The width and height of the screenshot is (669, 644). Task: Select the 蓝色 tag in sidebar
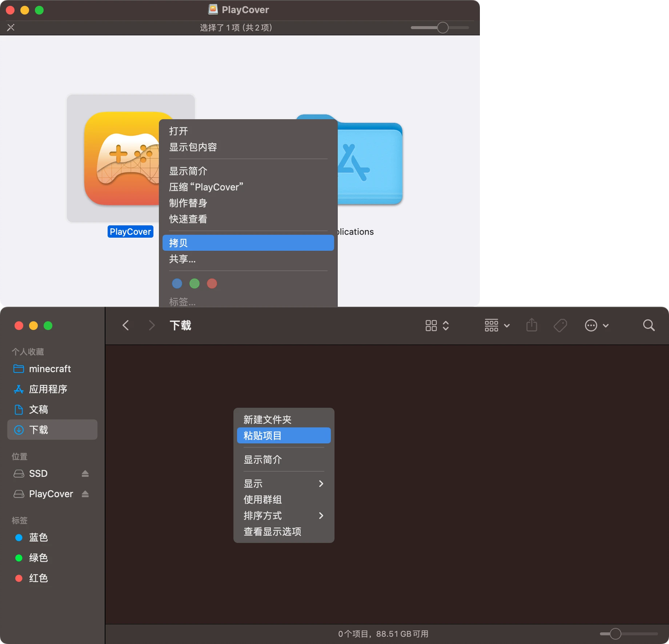click(52, 537)
